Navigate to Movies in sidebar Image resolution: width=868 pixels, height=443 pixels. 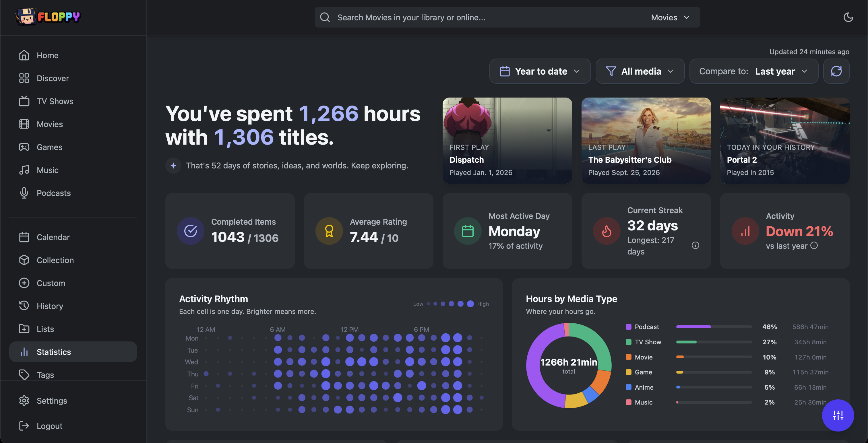(x=73, y=124)
